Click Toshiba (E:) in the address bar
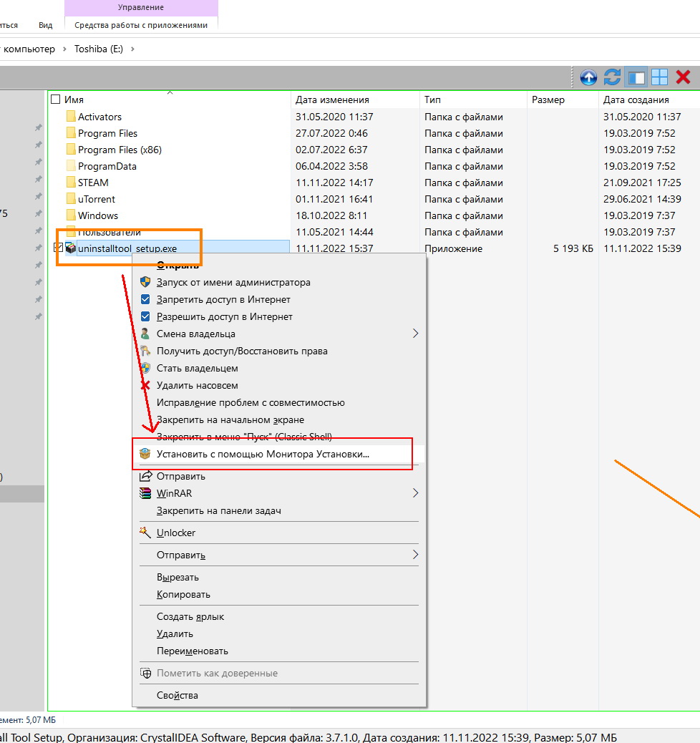 click(x=99, y=49)
